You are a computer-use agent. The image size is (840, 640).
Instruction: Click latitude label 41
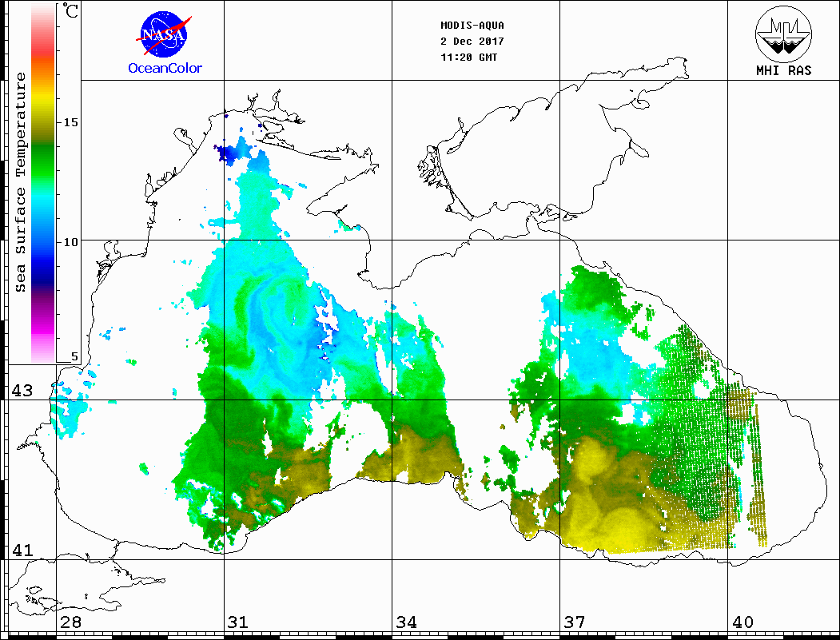pyautogui.click(x=22, y=550)
